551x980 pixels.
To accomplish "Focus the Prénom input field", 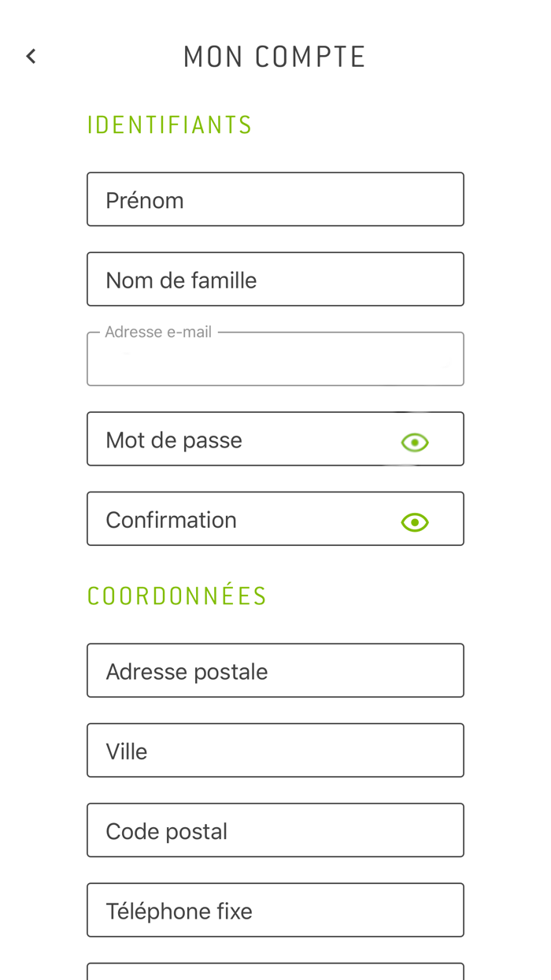I will point(275,200).
